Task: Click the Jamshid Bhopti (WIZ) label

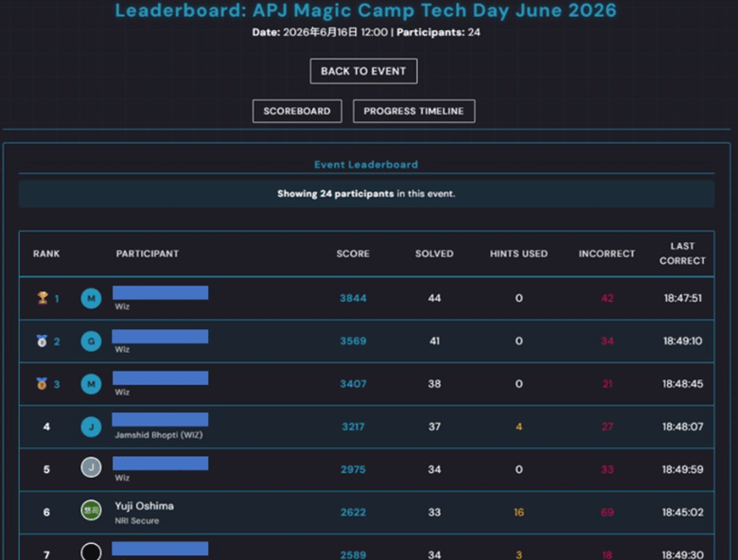Action: pyautogui.click(x=159, y=435)
